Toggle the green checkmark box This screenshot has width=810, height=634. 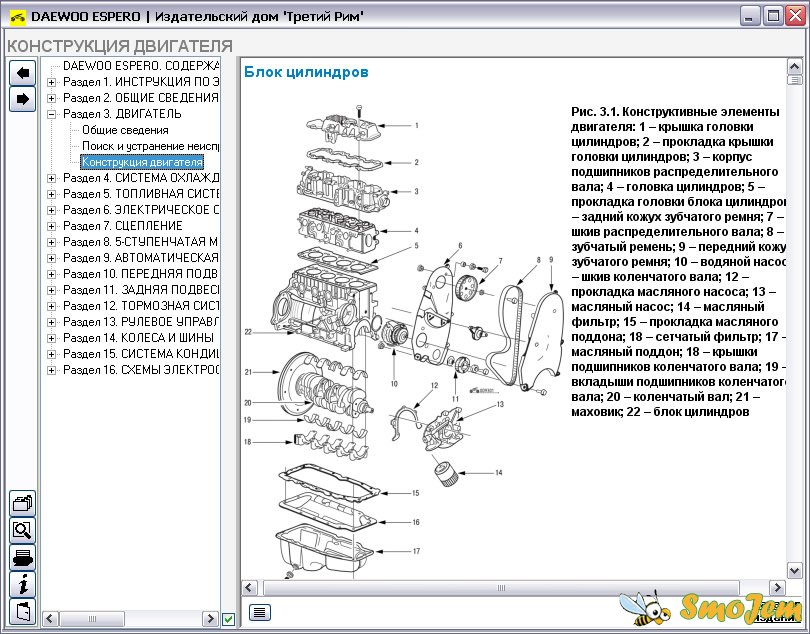tap(228, 618)
